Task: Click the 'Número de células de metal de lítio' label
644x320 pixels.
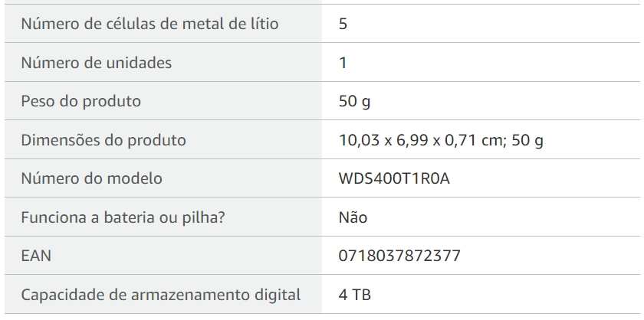Action: (x=149, y=24)
